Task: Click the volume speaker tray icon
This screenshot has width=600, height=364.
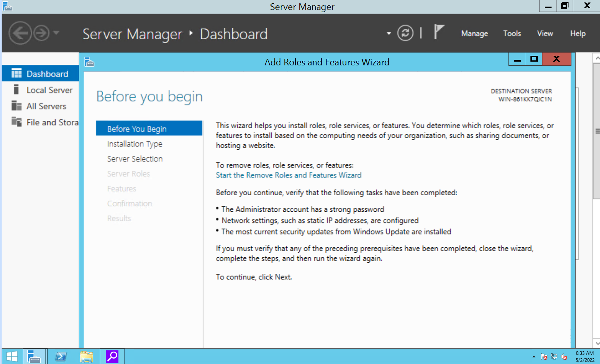Action: (564, 357)
